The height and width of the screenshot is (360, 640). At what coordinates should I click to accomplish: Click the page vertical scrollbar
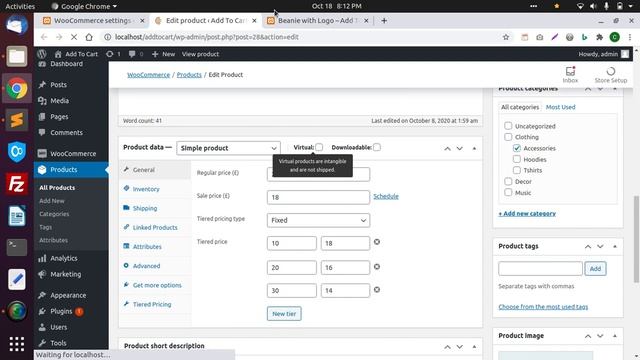(x=636, y=239)
